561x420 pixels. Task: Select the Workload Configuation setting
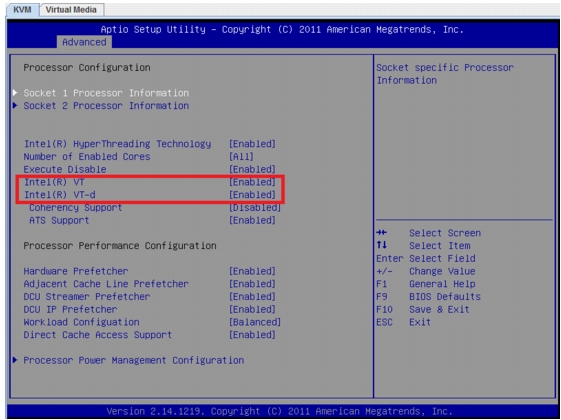[82, 322]
